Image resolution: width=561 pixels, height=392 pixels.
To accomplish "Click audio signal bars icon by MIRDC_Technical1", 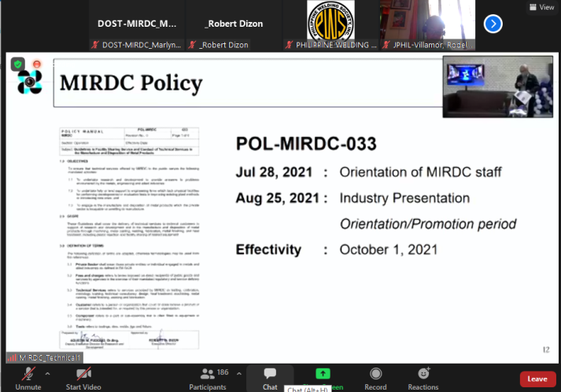I will [x=12, y=357].
